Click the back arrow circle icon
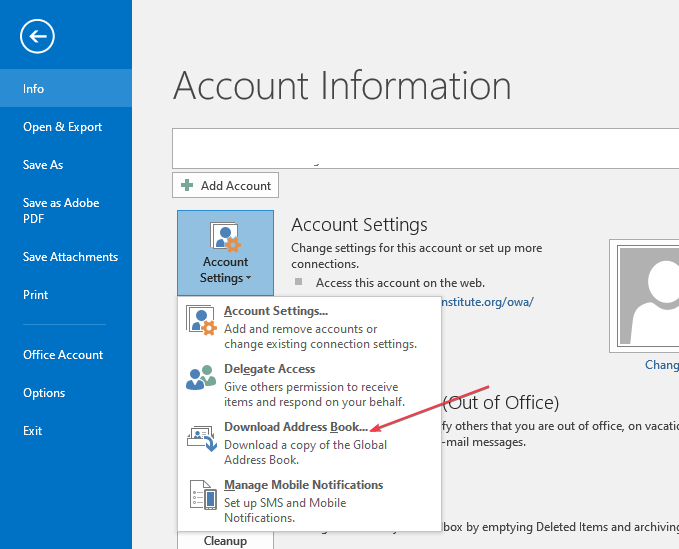 37,37
